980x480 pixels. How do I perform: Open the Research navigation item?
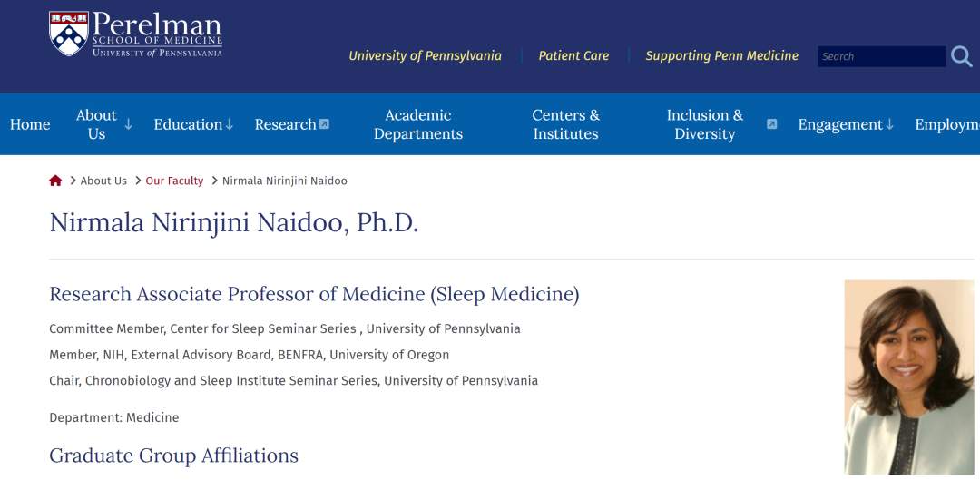click(x=285, y=124)
